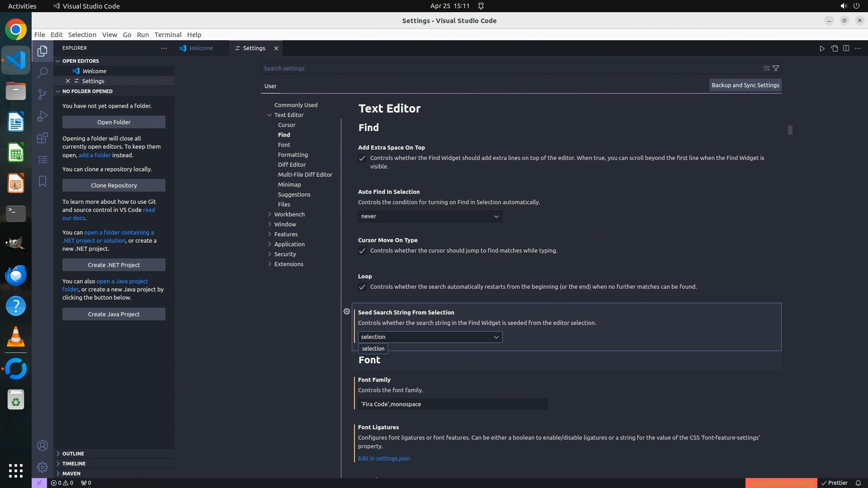Open the Source Control view
The image size is (868, 488).
point(42,94)
